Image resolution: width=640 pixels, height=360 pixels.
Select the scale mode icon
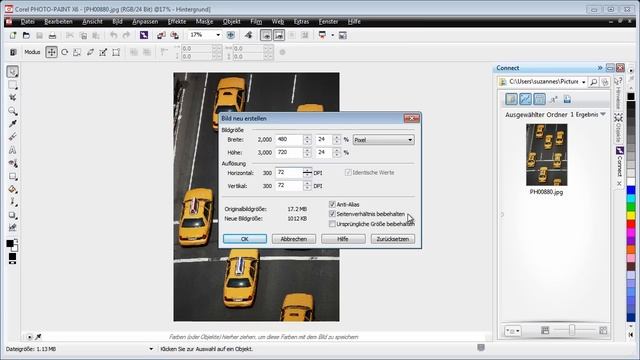tap(77, 52)
